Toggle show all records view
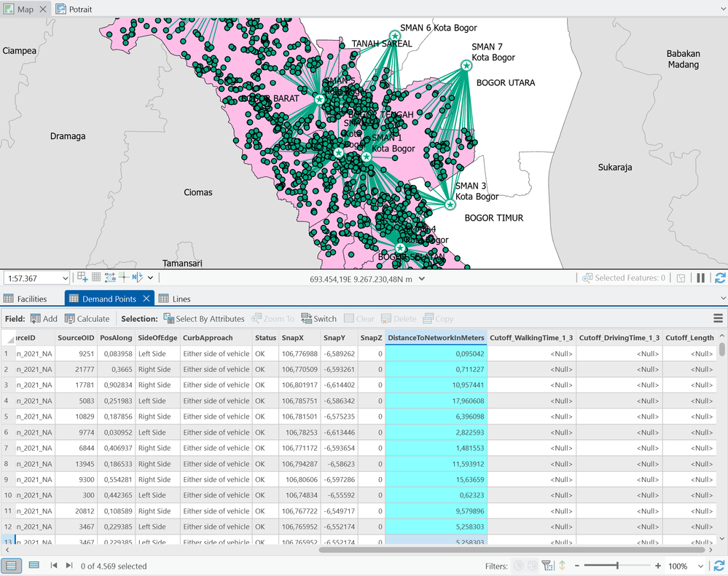Viewport: 728px width, 576px height. (11, 566)
